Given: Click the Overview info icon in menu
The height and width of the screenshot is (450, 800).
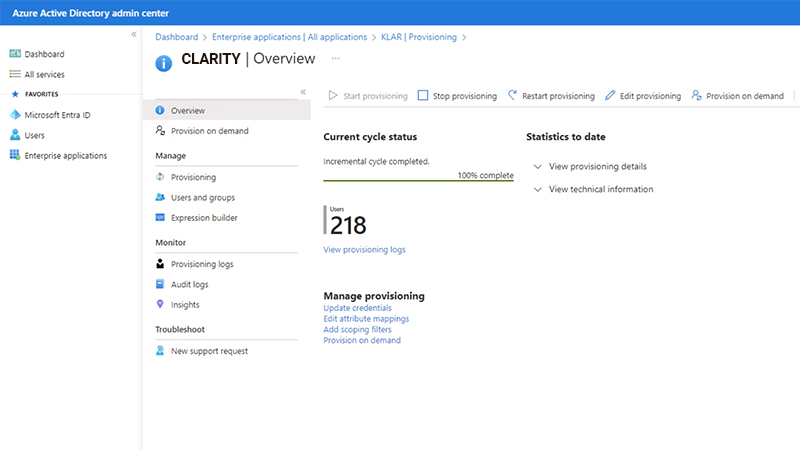Looking at the screenshot, I should coord(160,110).
